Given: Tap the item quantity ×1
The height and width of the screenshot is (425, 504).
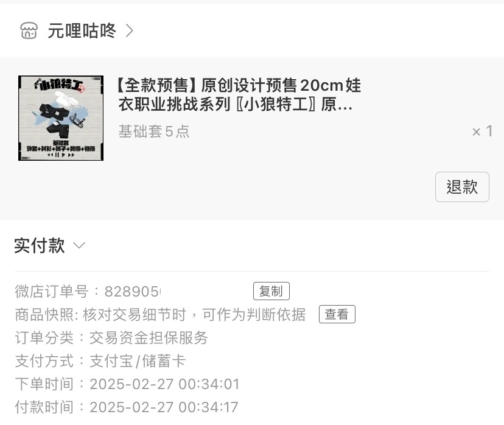Looking at the screenshot, I should coord(482,131).
